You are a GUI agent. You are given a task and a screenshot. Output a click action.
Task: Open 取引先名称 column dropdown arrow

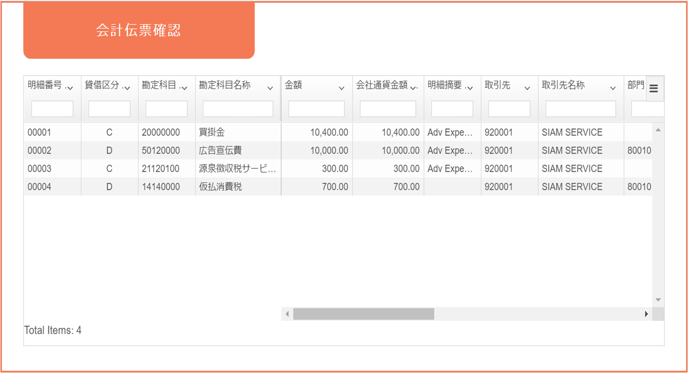click(613, 88)
